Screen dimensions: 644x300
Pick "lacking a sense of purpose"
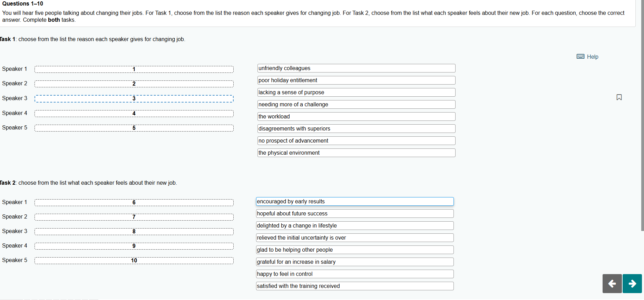pyautogui.click(x=356, y=92)
